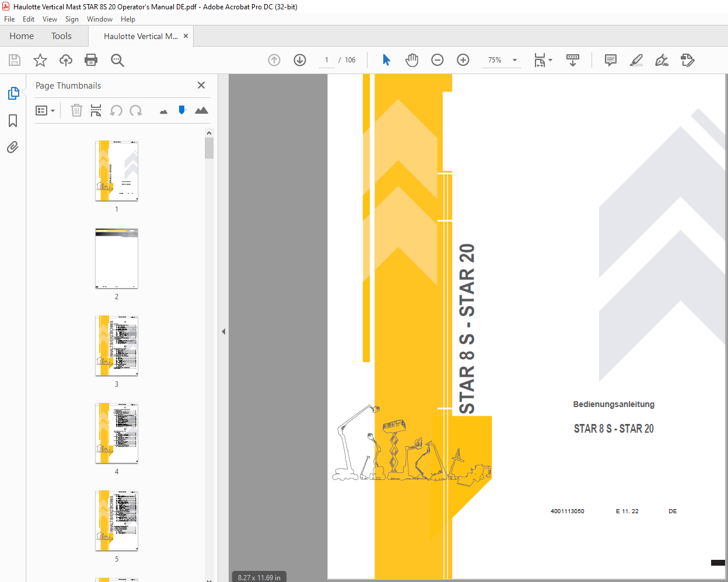Close the Haulotte document tab

pos(186,36)
